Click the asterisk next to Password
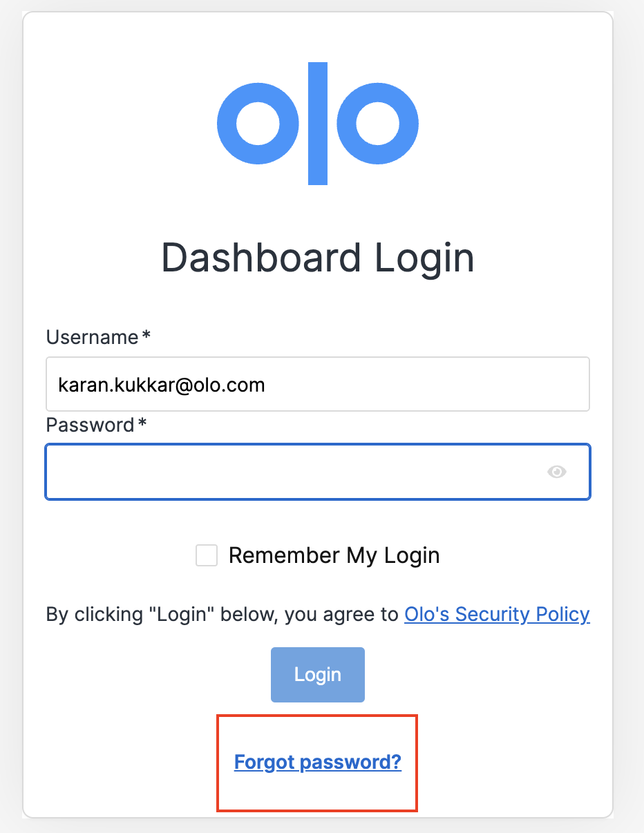 tap(142, 423)
